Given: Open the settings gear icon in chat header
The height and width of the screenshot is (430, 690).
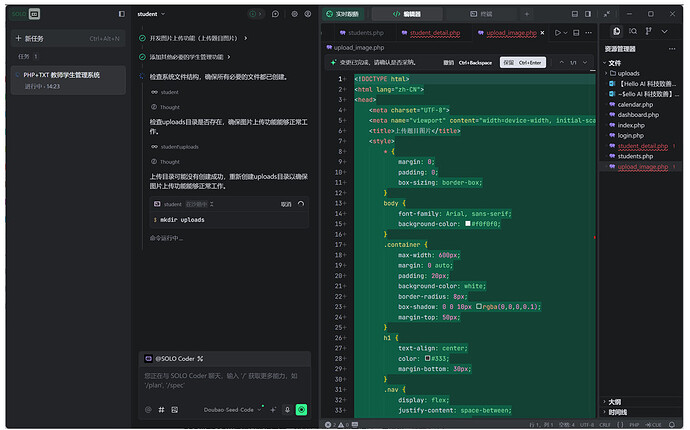Looking at the screenshot, I should tap(293, 14).
